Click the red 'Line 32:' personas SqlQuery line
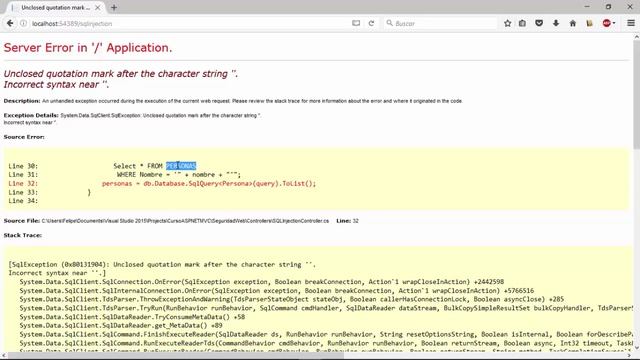Screen dimensions: 640x360 click(162, 184)
